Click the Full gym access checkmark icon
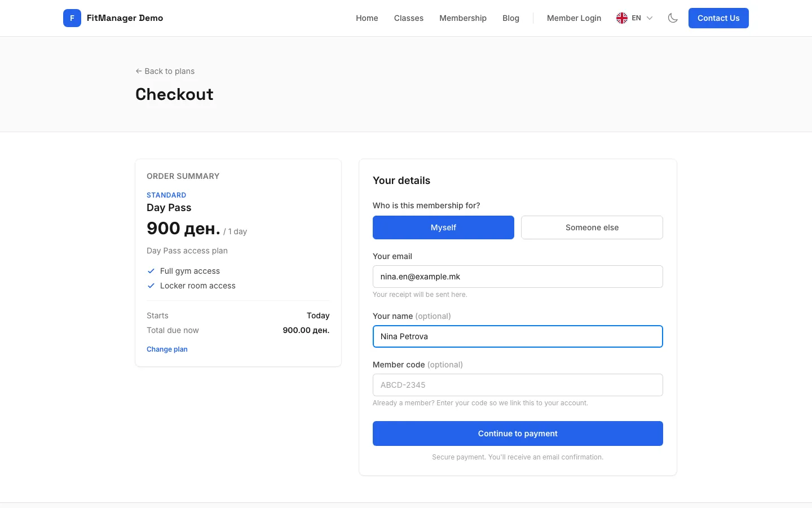This screenshot has height=508, width=812. tap(151, 271)
